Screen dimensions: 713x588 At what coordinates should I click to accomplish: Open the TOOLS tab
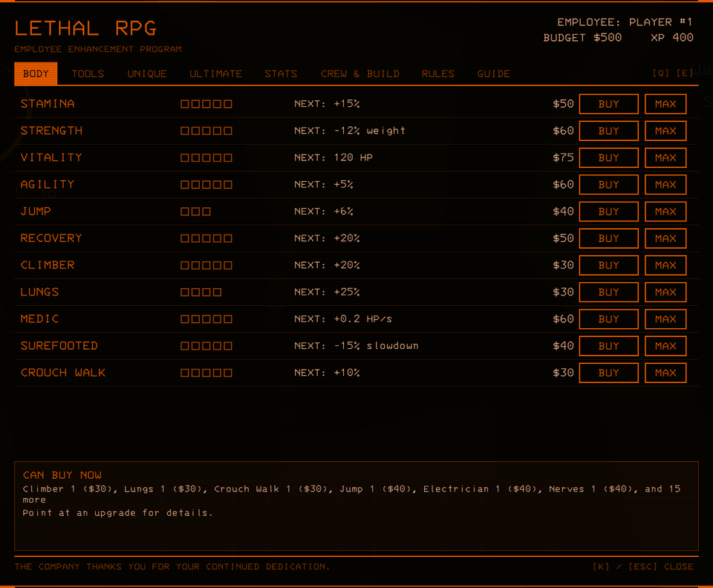(88, 73)
